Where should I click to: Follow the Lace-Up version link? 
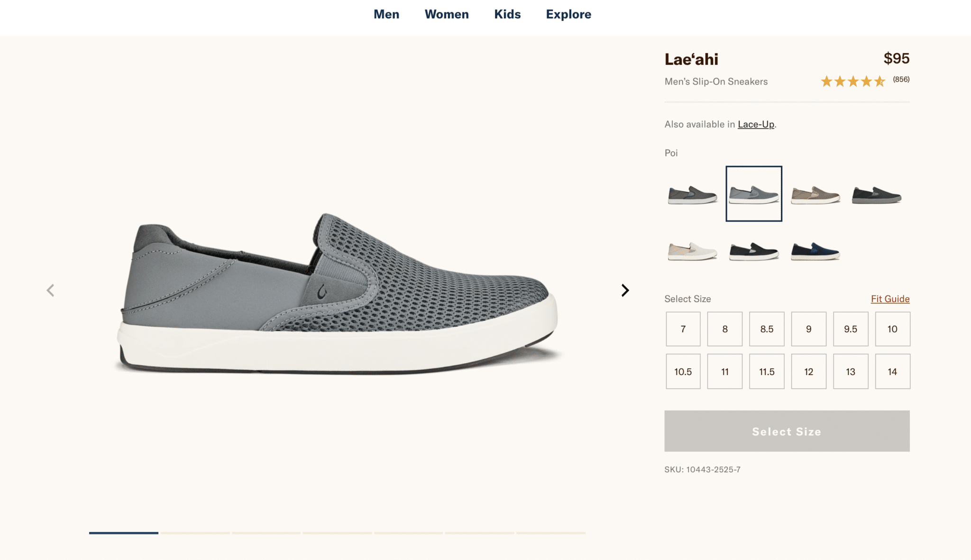click(756, 124)
